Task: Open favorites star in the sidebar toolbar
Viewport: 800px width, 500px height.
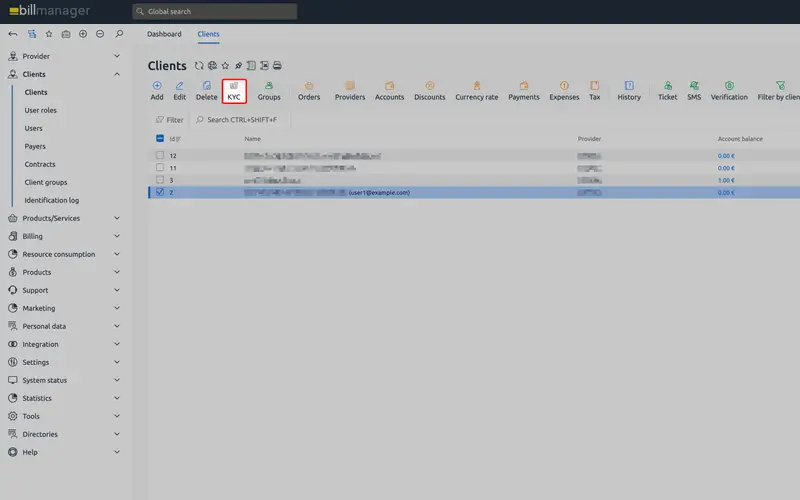Action: [49, 34]
